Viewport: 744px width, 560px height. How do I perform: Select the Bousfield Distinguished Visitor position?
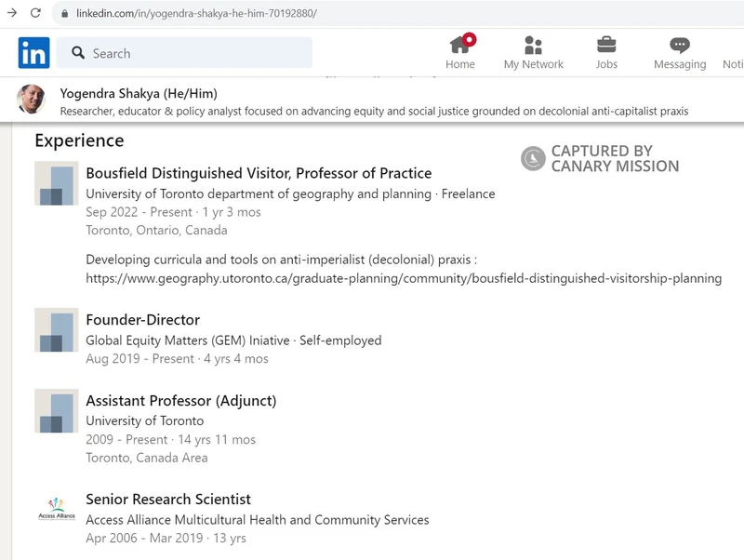(x=258, y=173)
